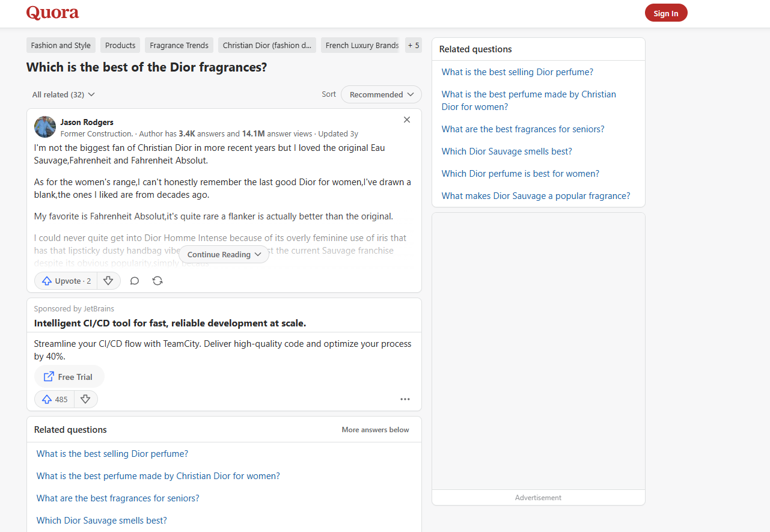
Task: Downvote the JetBrains sponsored post
Action: click(x=85, y=399)
